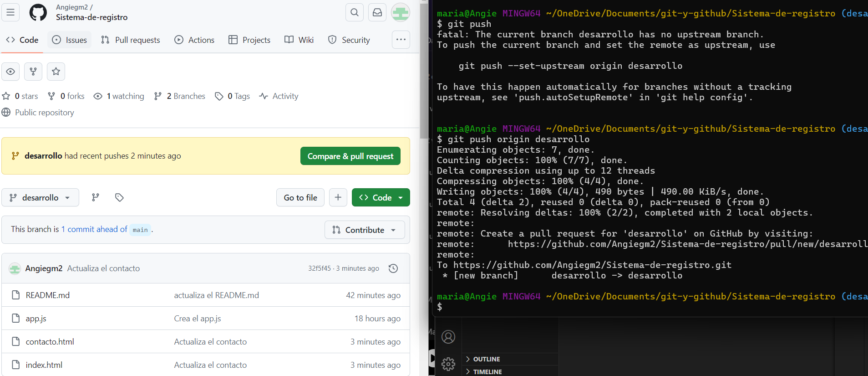Viewport: 868px width, 376px height.
Task: Click the Go to file button
Action: pos(300,197)
